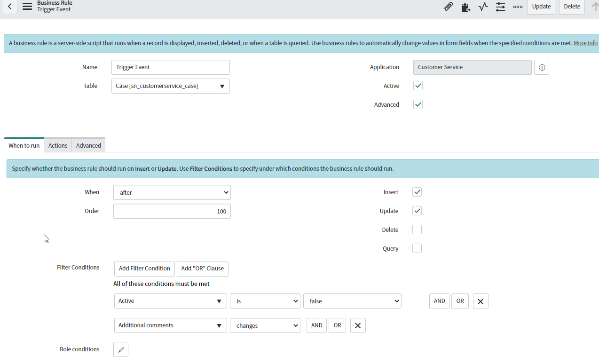
Task: Switch to the Advanced tab
Action: [x=89, y=145]
